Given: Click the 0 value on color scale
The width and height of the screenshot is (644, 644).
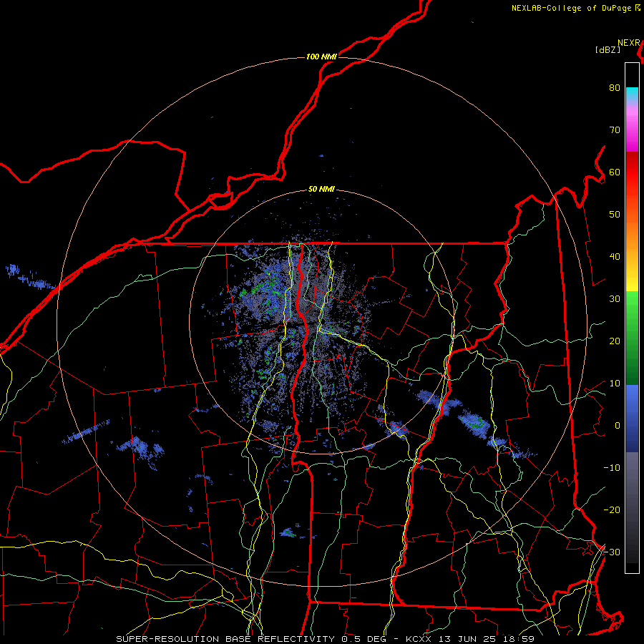Looking at the screenshot, I should click(617, 426).
